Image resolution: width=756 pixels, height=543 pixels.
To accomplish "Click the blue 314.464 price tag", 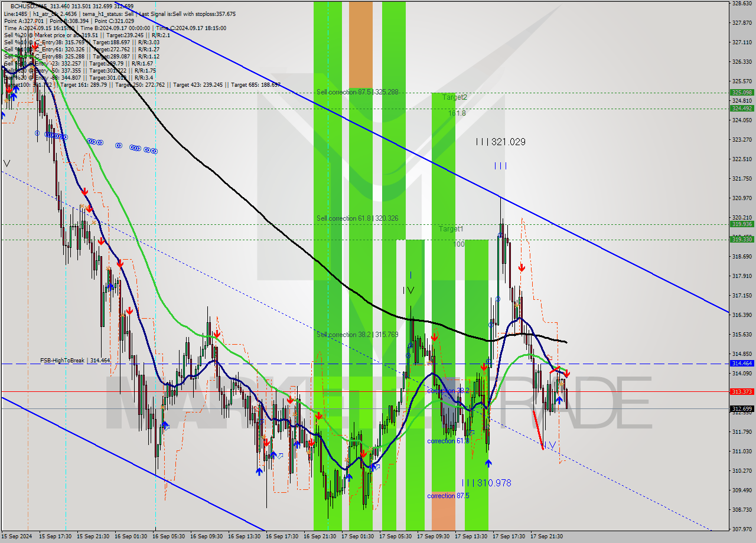I will point(742,364).
